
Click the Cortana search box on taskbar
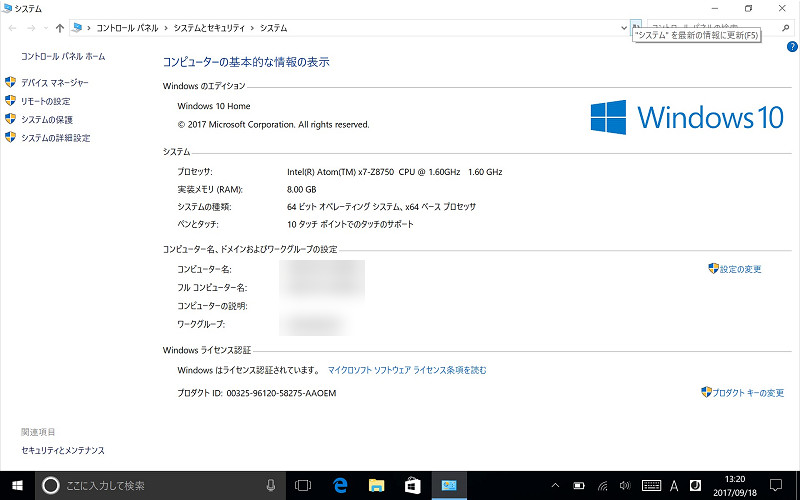pyautogui.click(x=160, y=485)
